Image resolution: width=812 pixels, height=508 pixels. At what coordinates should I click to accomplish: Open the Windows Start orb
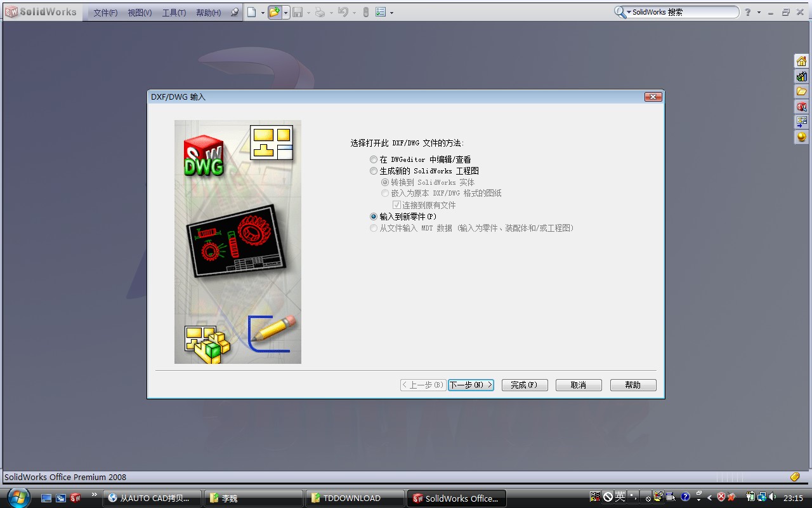[18, 497]
